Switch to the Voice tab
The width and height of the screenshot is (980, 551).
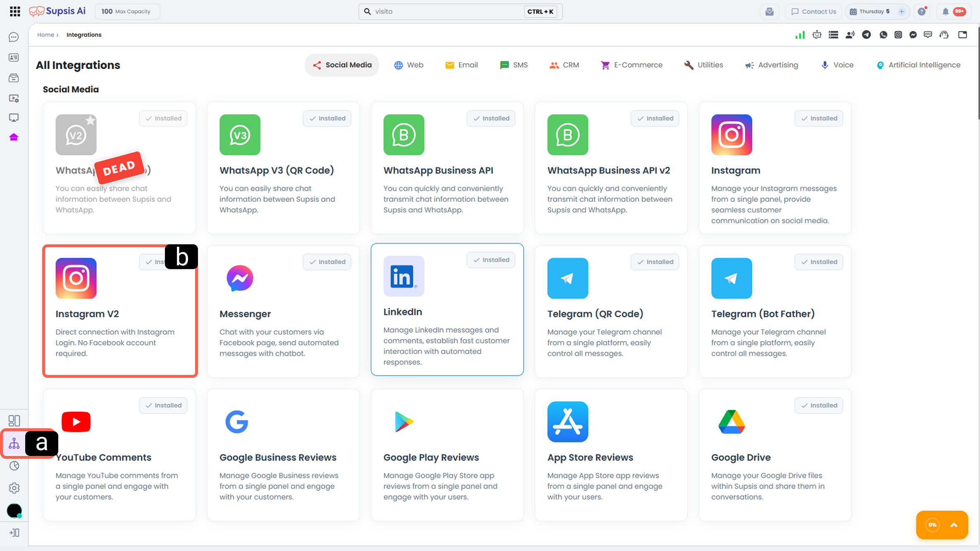(837, 65)
